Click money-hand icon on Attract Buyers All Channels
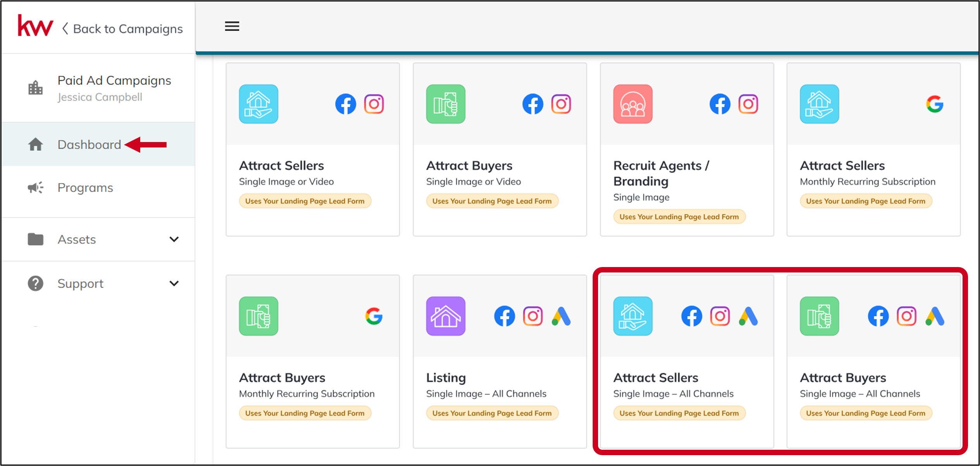The height and width of the screenshot is (466, 980). tap(819, 316)
